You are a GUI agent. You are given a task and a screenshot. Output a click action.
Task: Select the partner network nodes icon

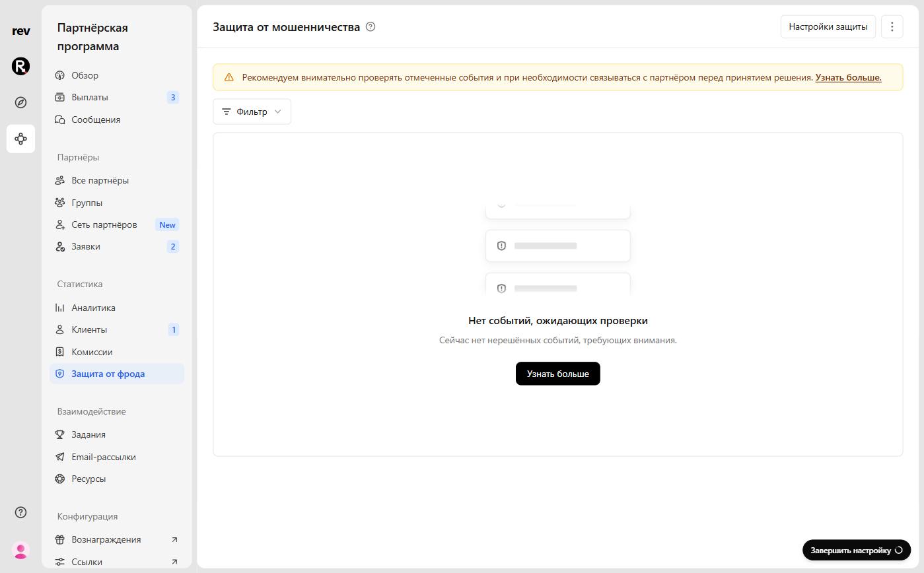click(x=20, y=139)
